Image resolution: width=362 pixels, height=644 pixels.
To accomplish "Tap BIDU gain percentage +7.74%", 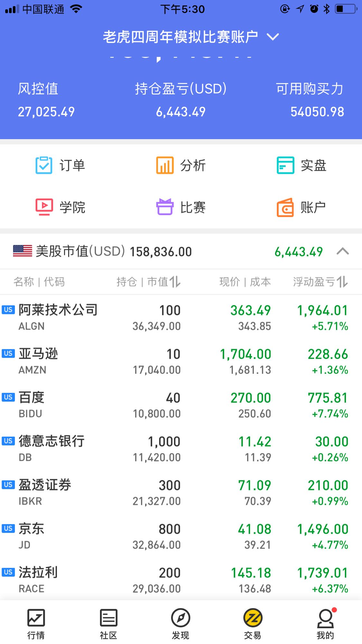I will pyautogui.click(x=330, y=414).
